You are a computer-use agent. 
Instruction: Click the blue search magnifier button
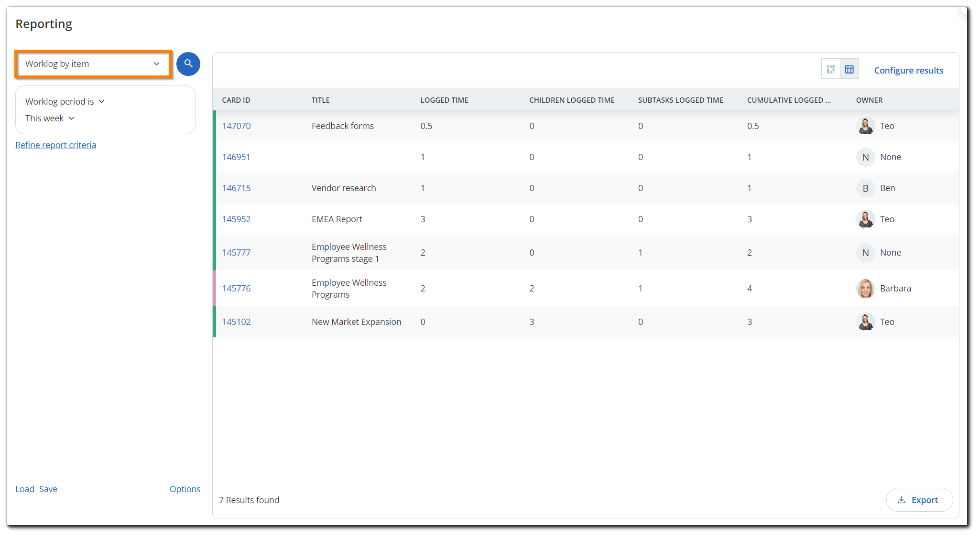pos(188,64)
